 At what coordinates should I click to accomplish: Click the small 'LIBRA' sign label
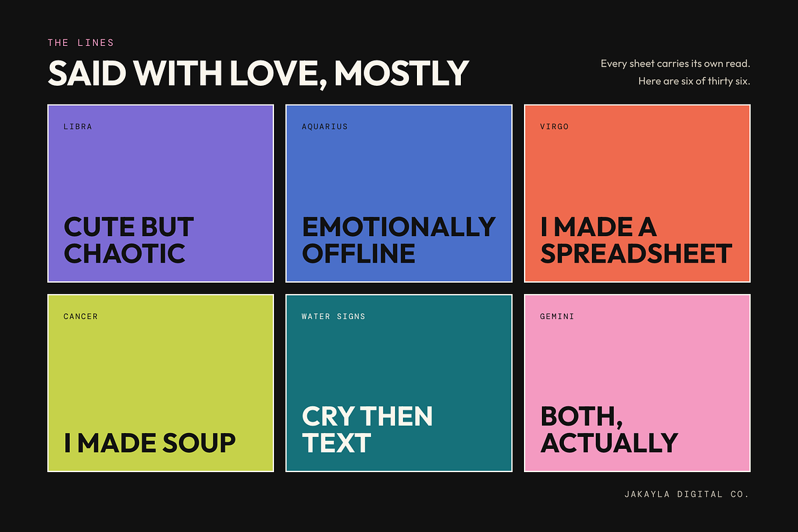click(78, 126)
